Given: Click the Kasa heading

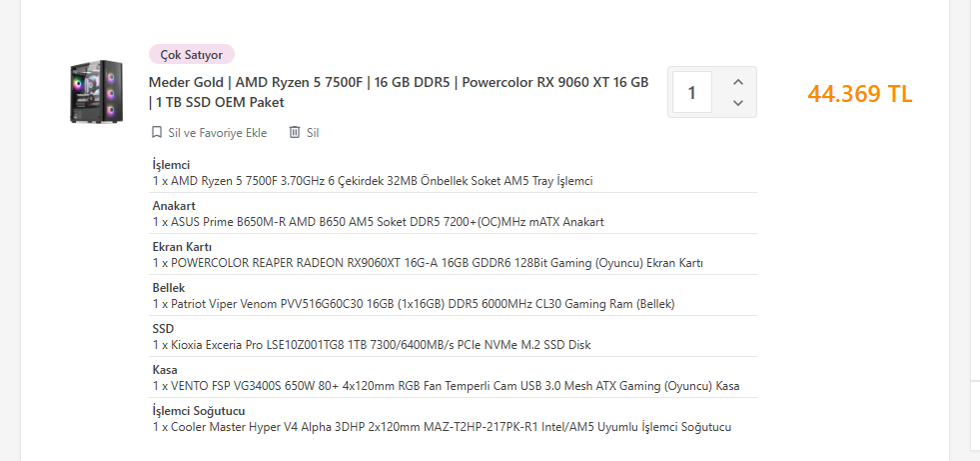Looking at the screenshot, I should [165, 370].
